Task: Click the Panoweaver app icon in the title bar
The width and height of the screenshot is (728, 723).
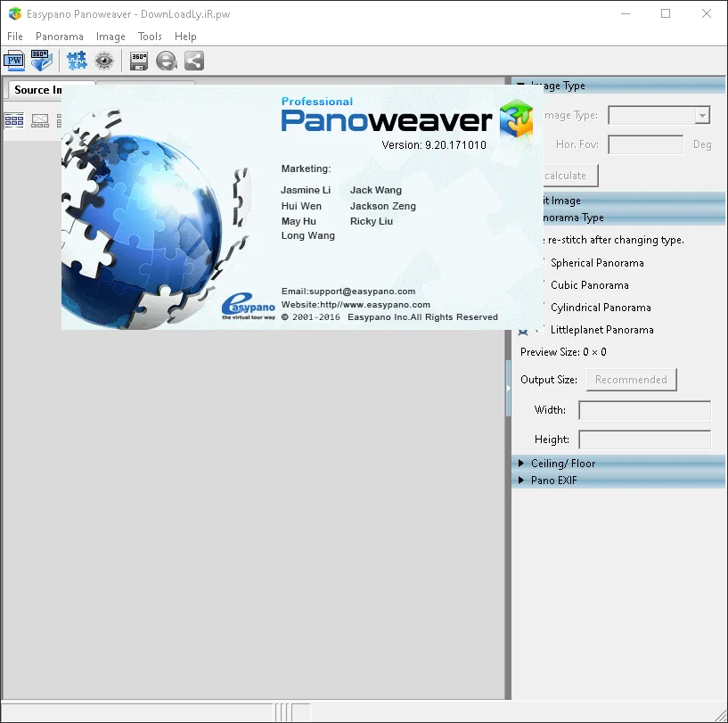Action: (x=15, y=14)
